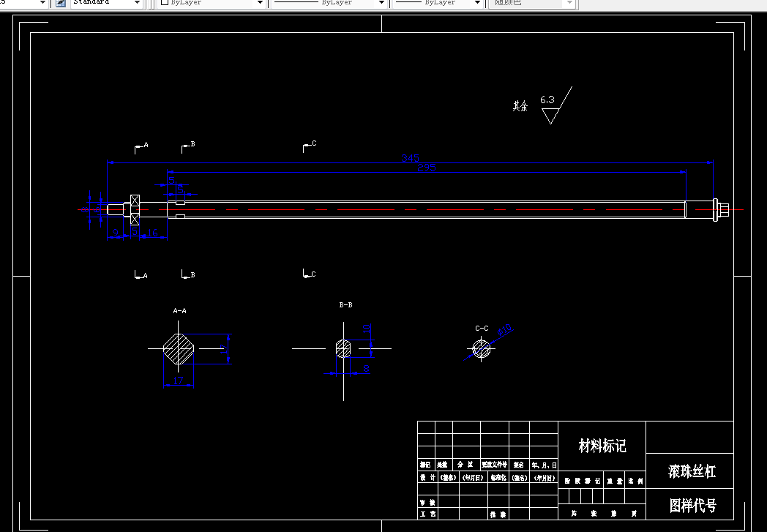Image resolution: width=767 pixels, height=532 pixels.
Task: Select upper section marker A
Action: [x=141, y=148]
